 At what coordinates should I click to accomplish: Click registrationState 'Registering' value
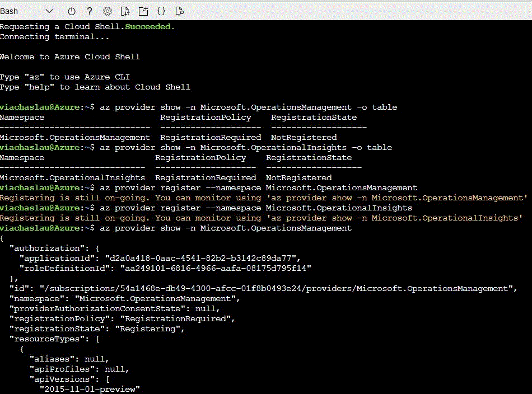coord(148,329)
